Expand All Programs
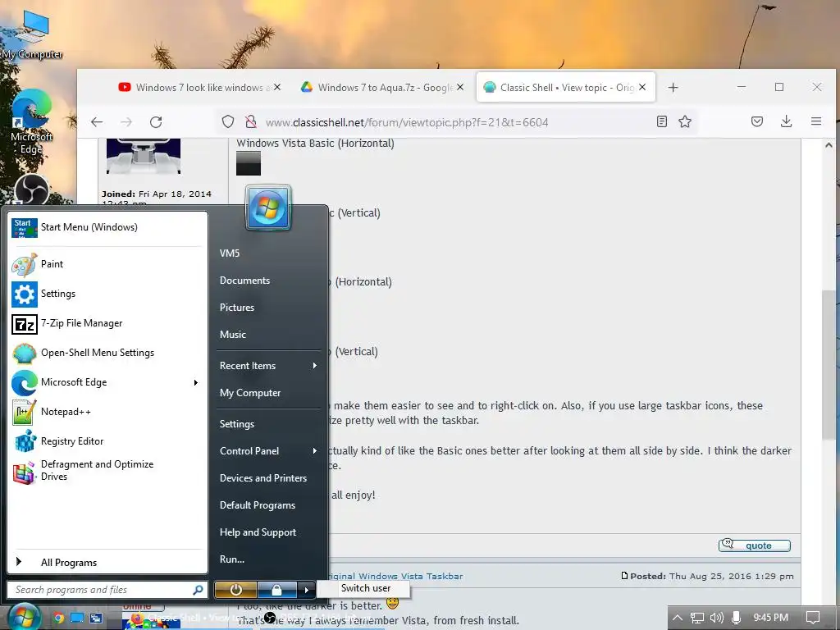Image resolution: width=840 pixels, height=630 pixels. 107,563
